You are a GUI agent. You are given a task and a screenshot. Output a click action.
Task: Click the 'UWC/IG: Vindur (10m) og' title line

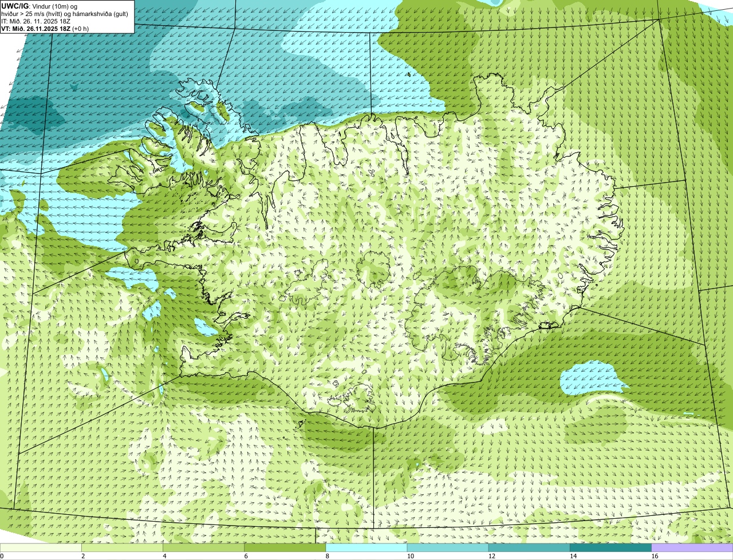[x=40, y=6]
